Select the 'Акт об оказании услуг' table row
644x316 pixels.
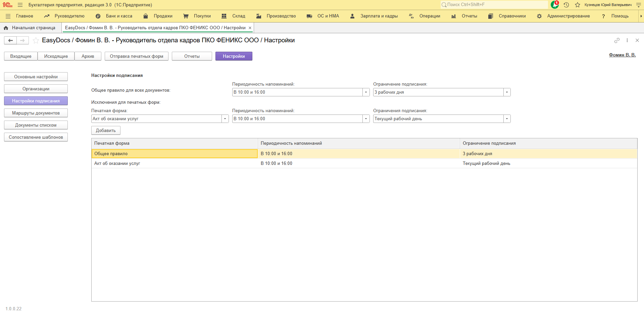pos(175,164)
